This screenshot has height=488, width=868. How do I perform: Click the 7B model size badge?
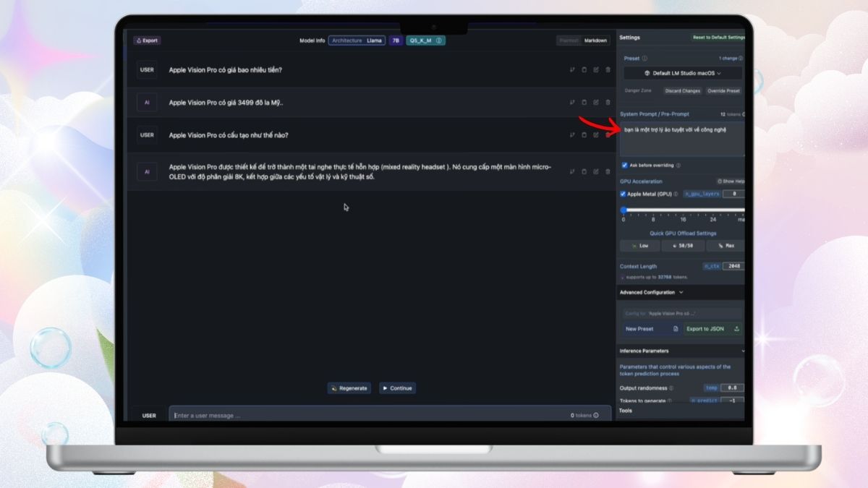pyautogui.click(x=396, y=40)
